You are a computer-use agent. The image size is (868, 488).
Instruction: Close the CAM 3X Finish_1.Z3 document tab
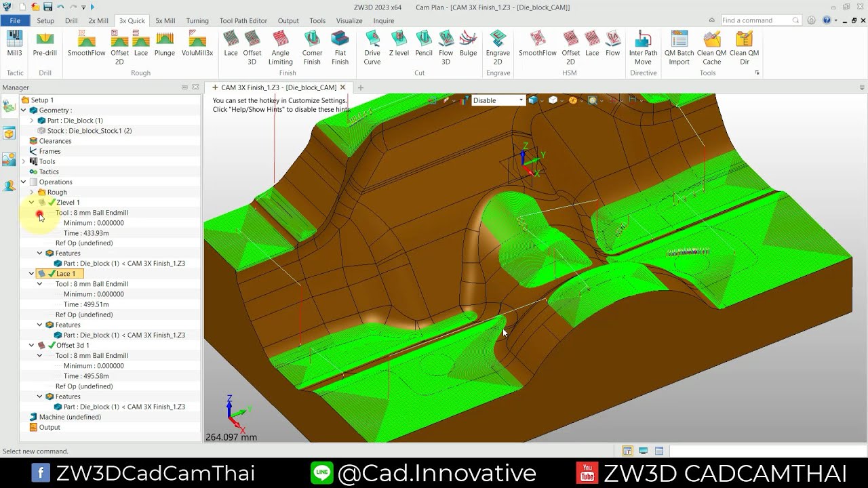click(x=342, y=87)
